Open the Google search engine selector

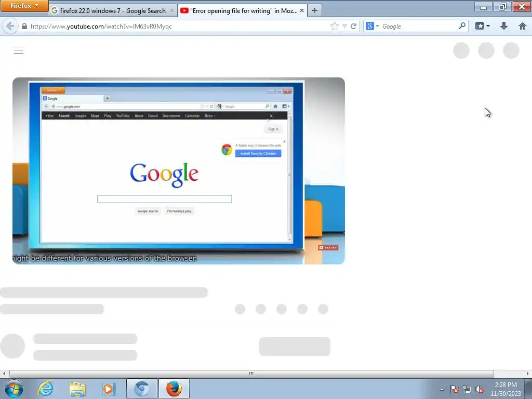[372, 26]
